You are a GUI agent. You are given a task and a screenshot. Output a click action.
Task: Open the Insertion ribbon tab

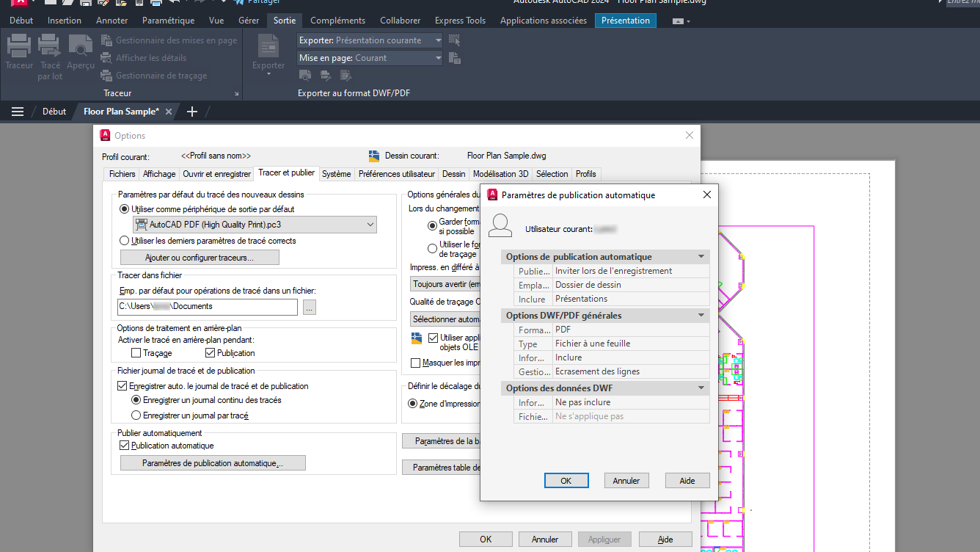[x=65, y=21]
